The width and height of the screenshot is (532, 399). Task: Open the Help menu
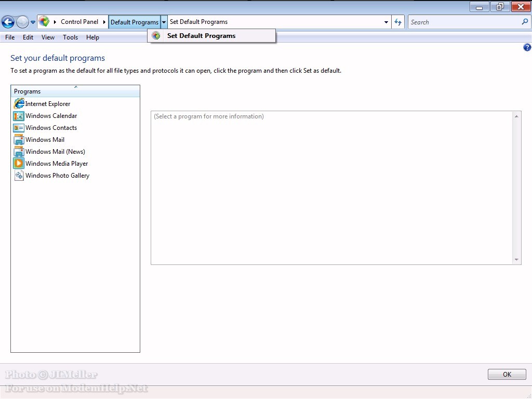[92, 37]
